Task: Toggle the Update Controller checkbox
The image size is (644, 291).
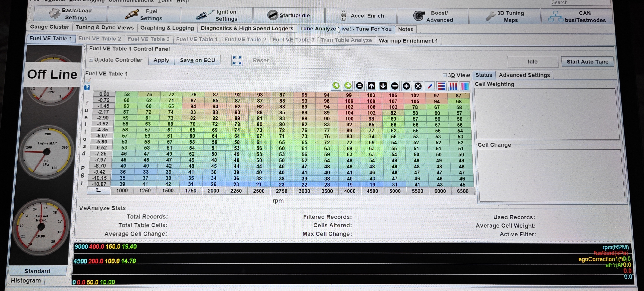Action: point(91,59)
